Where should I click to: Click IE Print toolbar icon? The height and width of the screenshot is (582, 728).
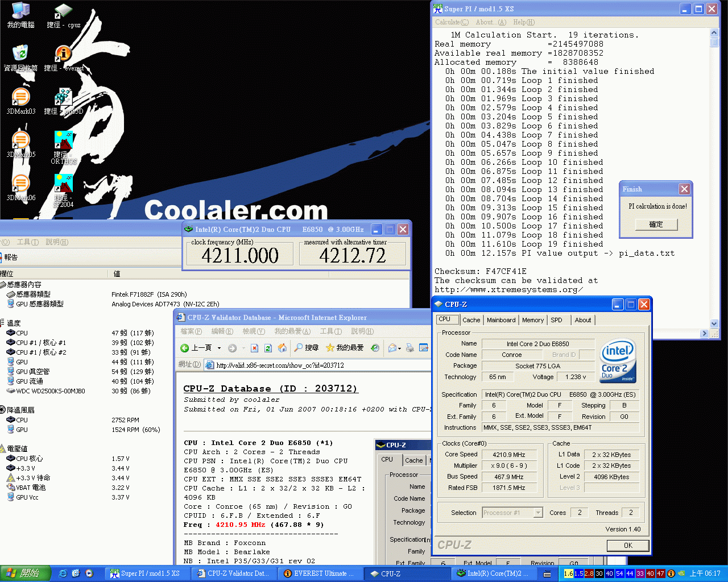(409, 348)
